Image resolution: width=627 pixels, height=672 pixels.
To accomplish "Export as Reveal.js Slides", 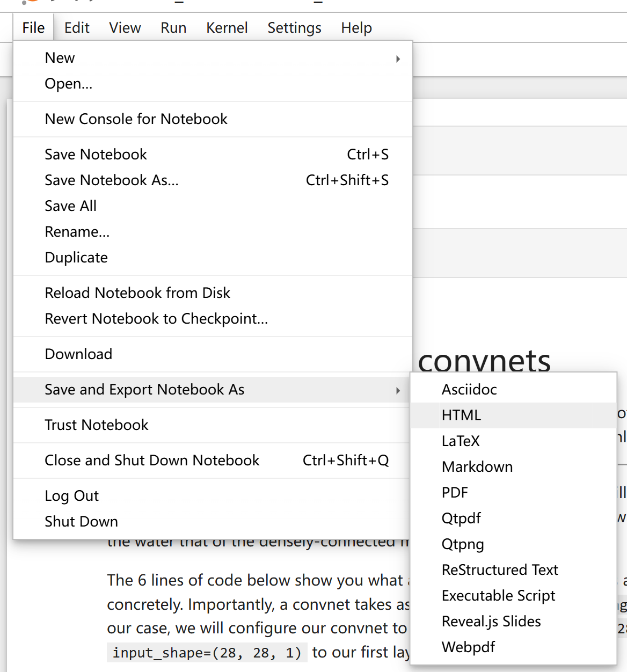I will [x=491, y=621].
